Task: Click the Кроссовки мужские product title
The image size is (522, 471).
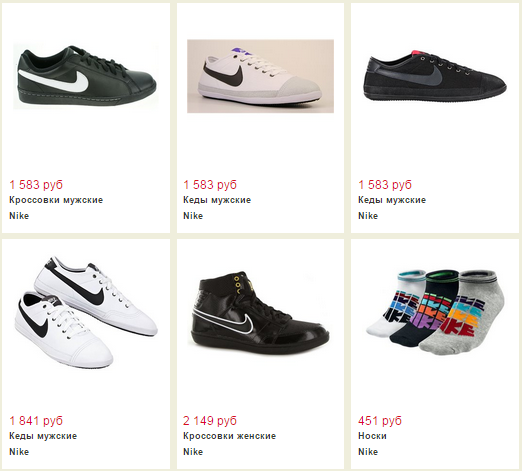Action: click(x=56, y=200)
